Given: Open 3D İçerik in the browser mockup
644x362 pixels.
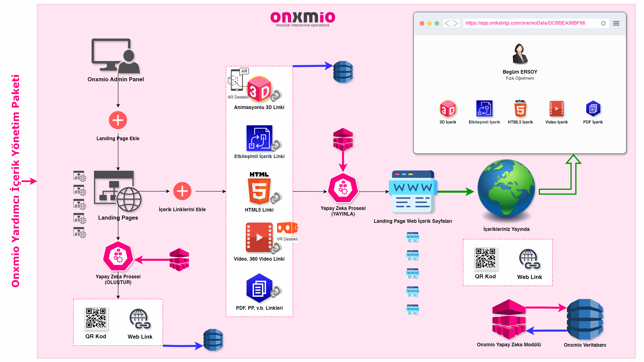Looking at the screenshot, I should coord(448,108).
